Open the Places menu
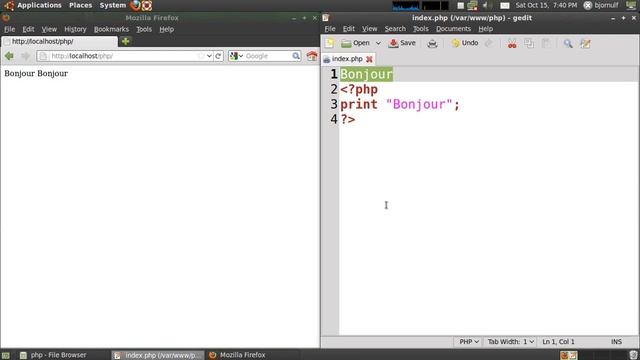The image size is (640, 360). [80, 5]
